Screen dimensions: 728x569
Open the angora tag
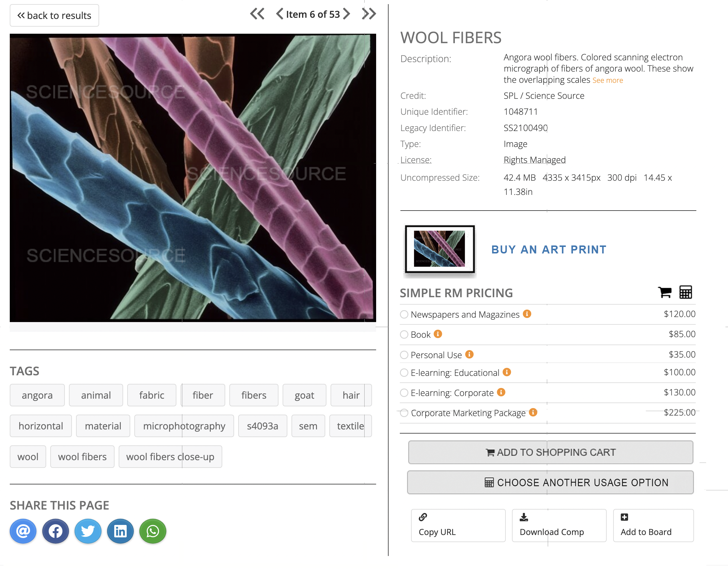37,395
